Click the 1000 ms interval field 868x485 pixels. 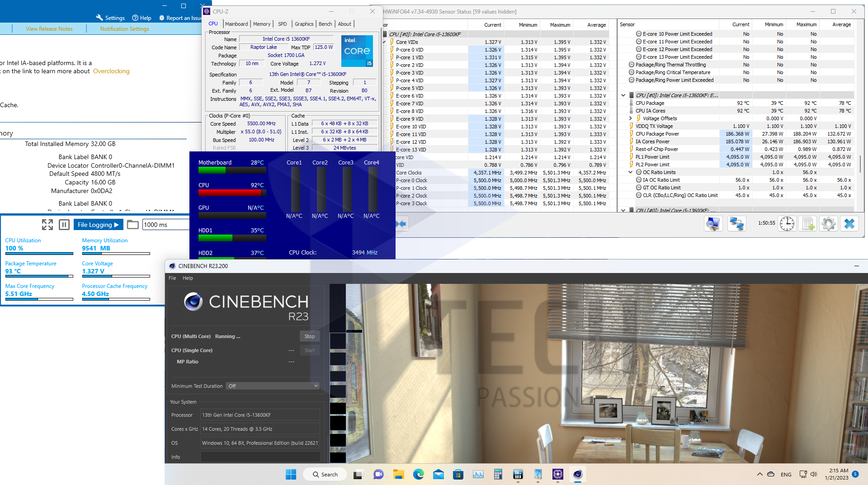[165, 225]
